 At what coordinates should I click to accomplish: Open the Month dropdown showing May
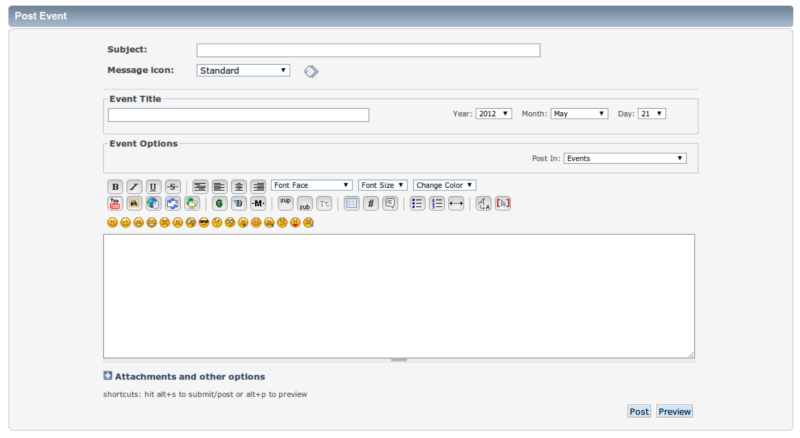[579, 114]
